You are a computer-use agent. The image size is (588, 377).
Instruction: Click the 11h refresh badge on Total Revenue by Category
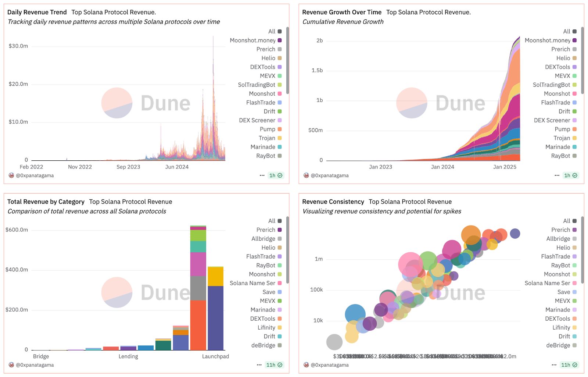274,365
